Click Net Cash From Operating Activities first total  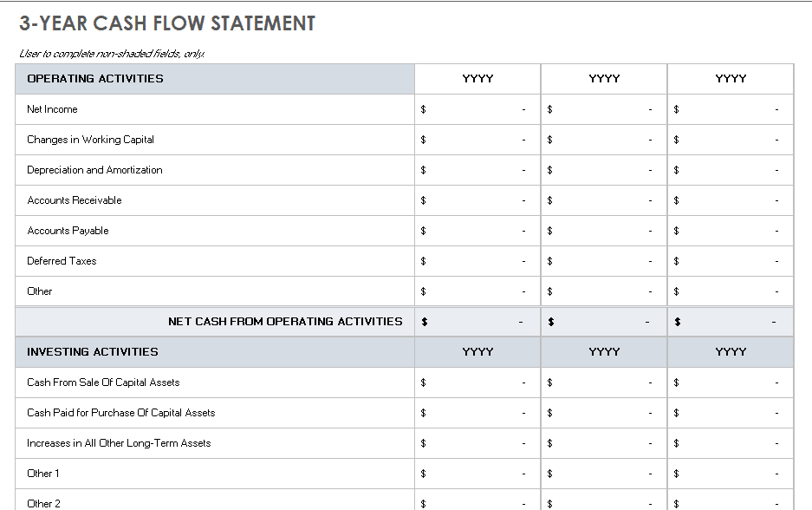click(477, 322)
